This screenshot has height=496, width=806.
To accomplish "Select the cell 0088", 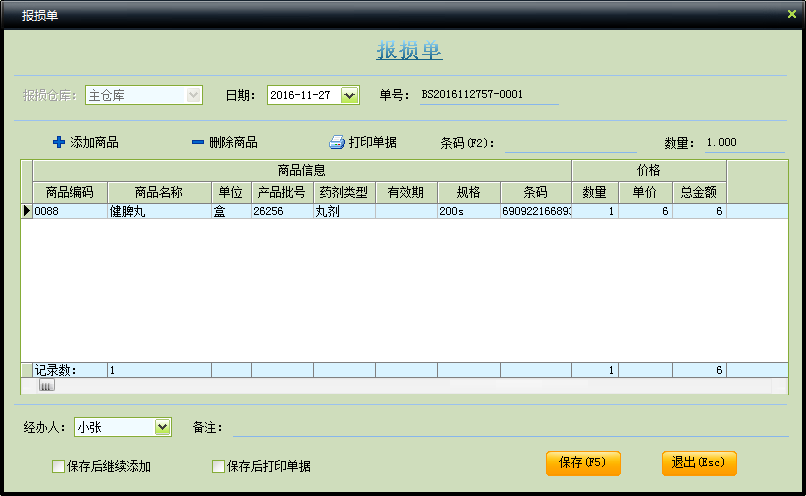I will [70, 211].
